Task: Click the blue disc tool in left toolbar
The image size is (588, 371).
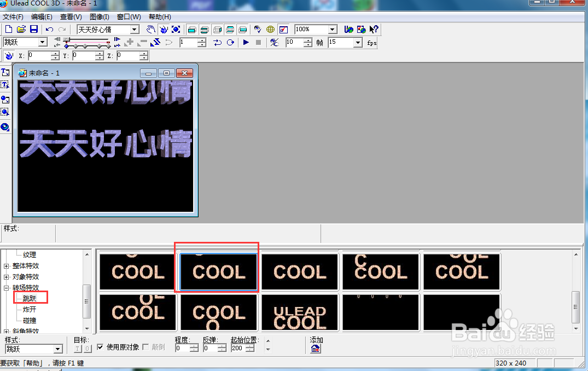Action: pyautogui.click(x=5, y=127)
